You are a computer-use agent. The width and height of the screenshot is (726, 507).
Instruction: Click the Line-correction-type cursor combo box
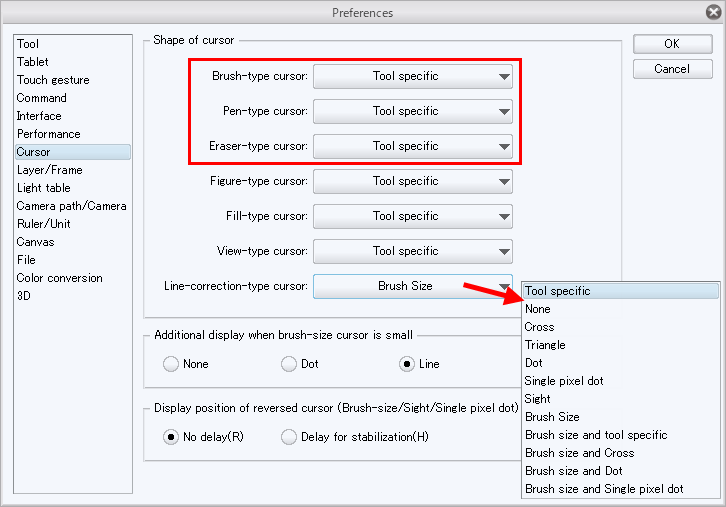(x=413, y=286)
